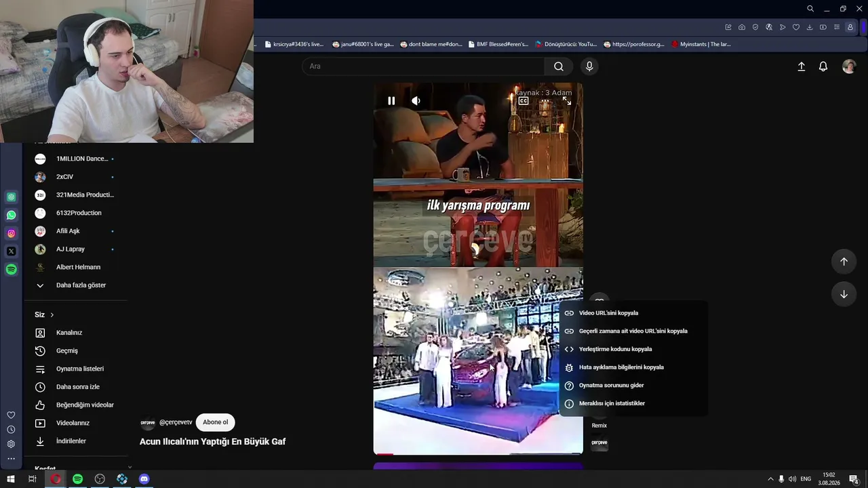Image resolution: width=868 pixels, height=488 pixels.
Task: Seek using the Shorts progress bar
Action: (x=478, y=453)
